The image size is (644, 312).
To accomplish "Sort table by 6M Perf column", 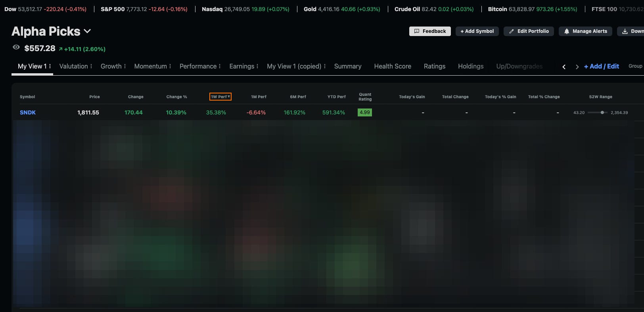I will tap(298, 97).
